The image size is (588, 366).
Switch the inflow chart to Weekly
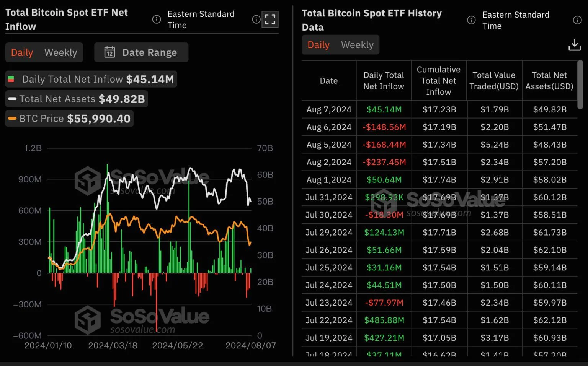(x=60, y=52)
